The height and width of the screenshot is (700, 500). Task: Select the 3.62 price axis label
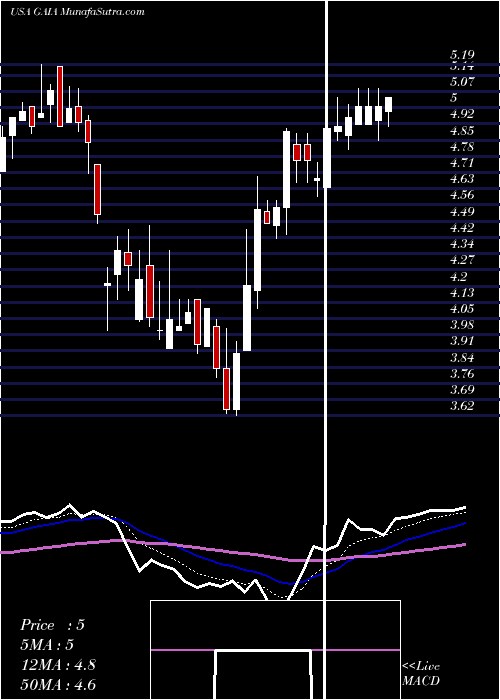coord(462,406)
